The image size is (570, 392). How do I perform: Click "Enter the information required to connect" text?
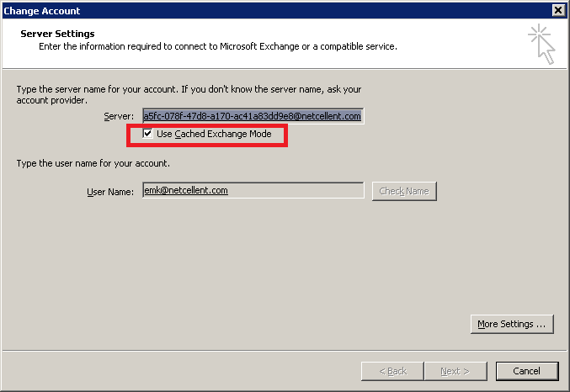coord(218,46)
